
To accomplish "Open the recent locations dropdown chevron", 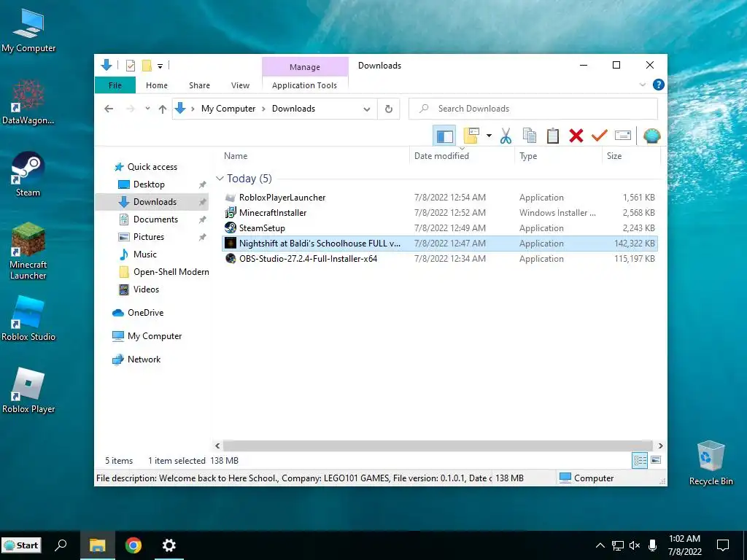I will (x=147, y=109).
